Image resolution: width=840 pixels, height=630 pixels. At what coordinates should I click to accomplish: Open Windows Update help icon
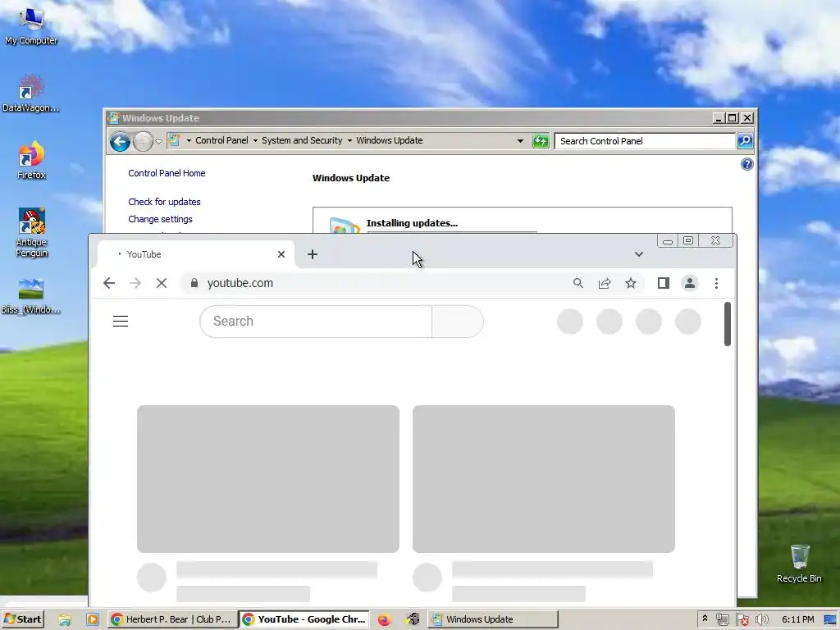coord(746,164)
